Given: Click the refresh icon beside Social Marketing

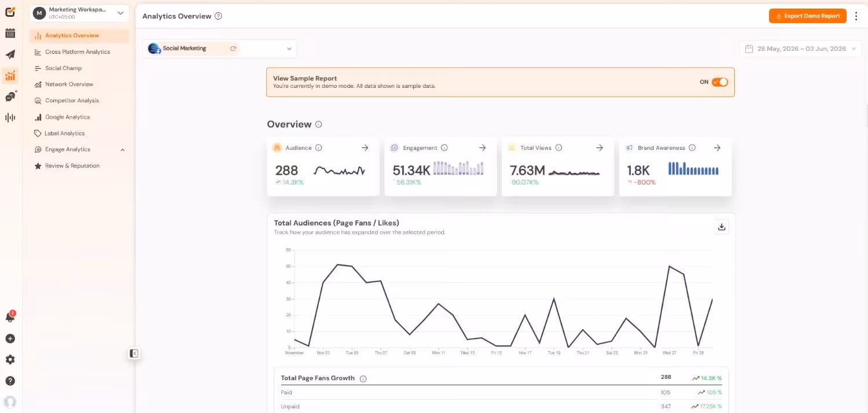Looking at the screenshot, I should click(233, 49).
